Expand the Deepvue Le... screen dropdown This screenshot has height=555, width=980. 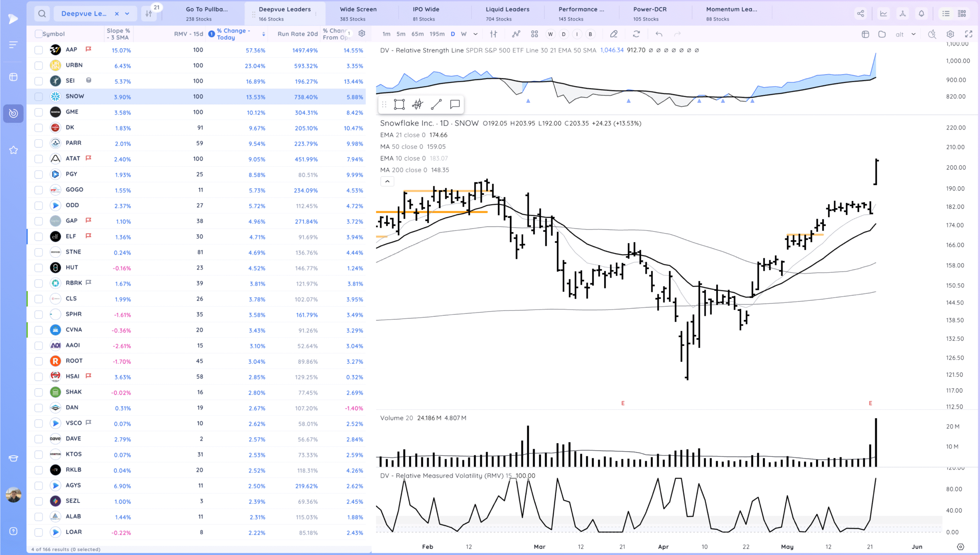[127, 14]
